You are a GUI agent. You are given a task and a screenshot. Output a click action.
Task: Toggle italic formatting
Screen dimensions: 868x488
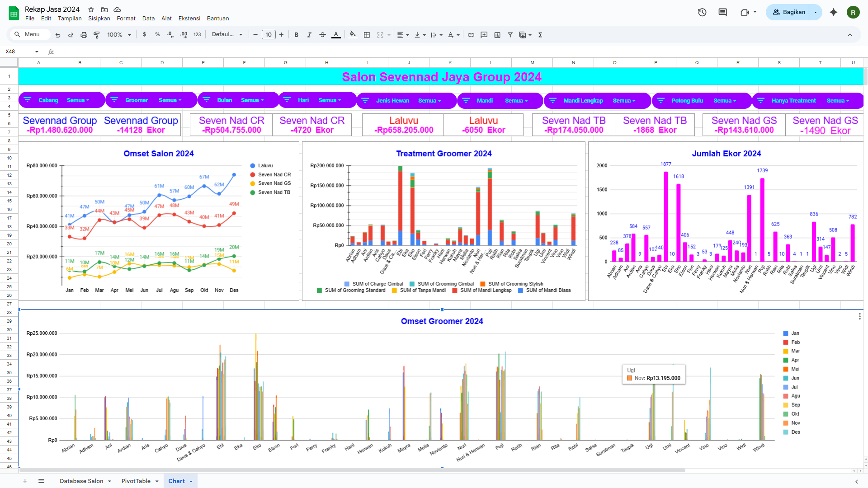pos(309,35)
